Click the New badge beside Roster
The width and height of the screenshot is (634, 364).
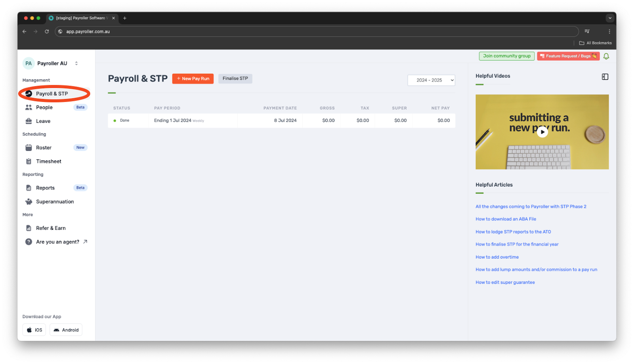(80, 148)
